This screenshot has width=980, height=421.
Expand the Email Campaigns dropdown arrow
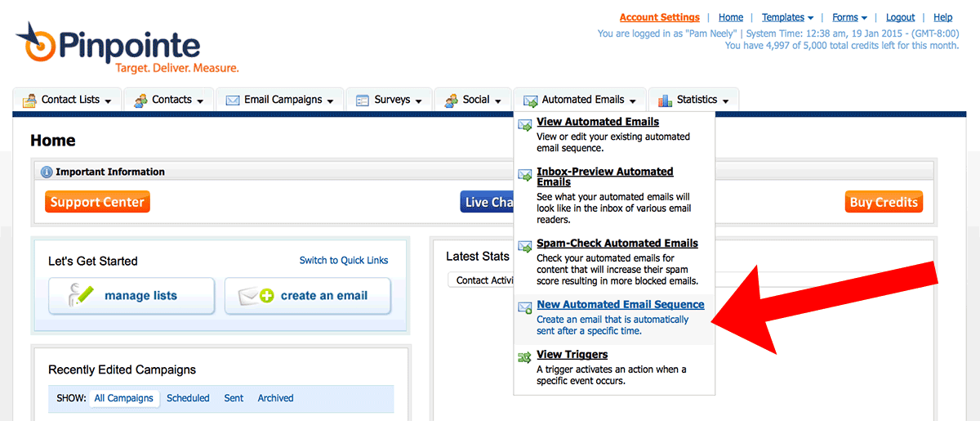330,101
